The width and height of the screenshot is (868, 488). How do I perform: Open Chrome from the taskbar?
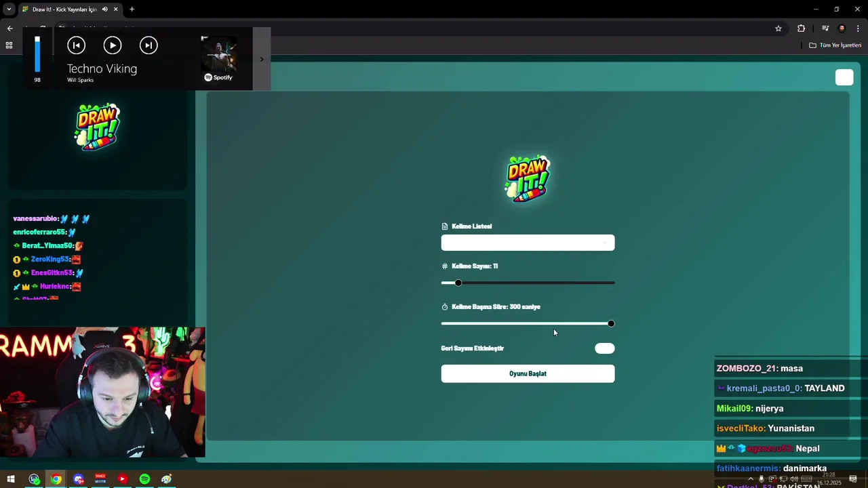coord(56,479)
